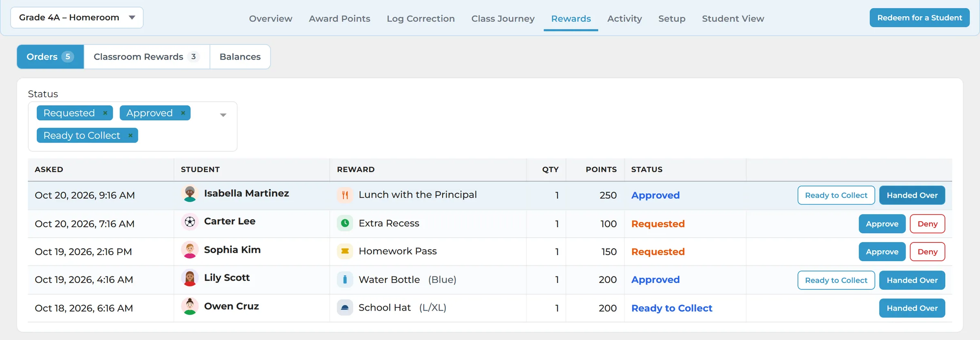This screenshot has width=980, height=340.
Task: Remove the Ready to Collect filter chip
Action: click(131, 136)
